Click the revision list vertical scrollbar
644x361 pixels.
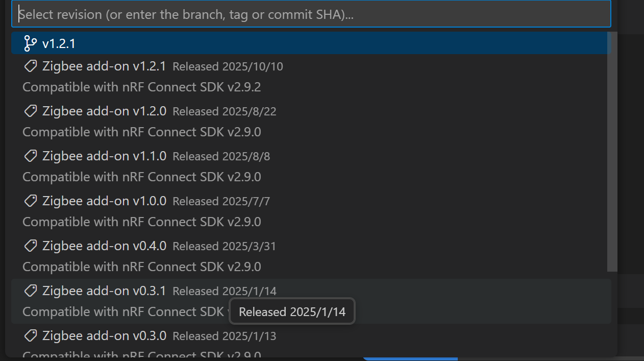612,153
